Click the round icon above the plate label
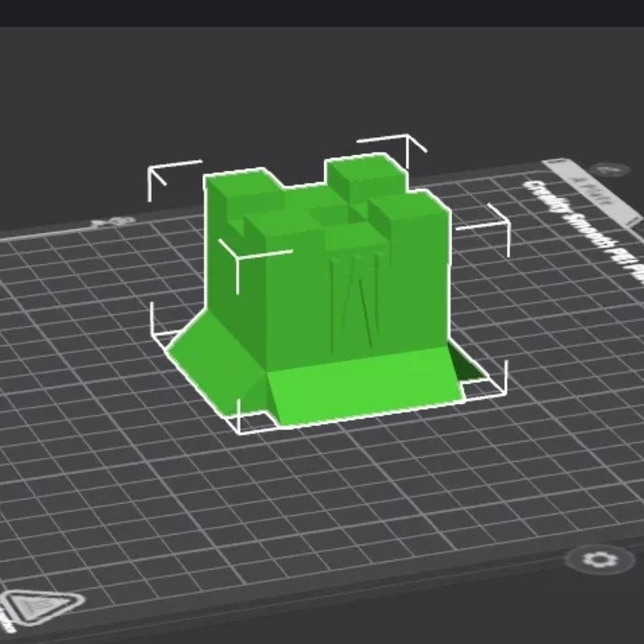This screenshot has height=644, width=644. click(x=607, y=171)
